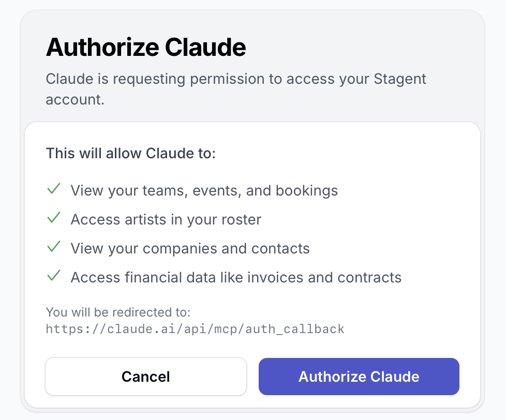
Task: Click the word "bookings" in the first permission
Action: 307,190
